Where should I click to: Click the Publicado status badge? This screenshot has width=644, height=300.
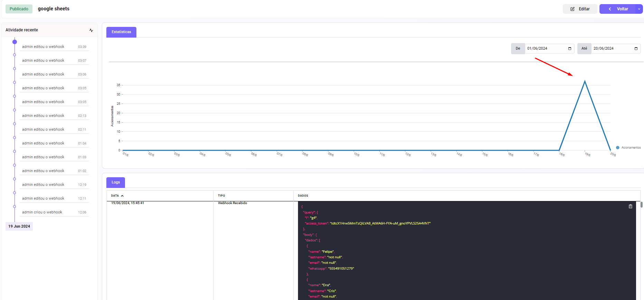pyautogui.click(x=19, y=9)
